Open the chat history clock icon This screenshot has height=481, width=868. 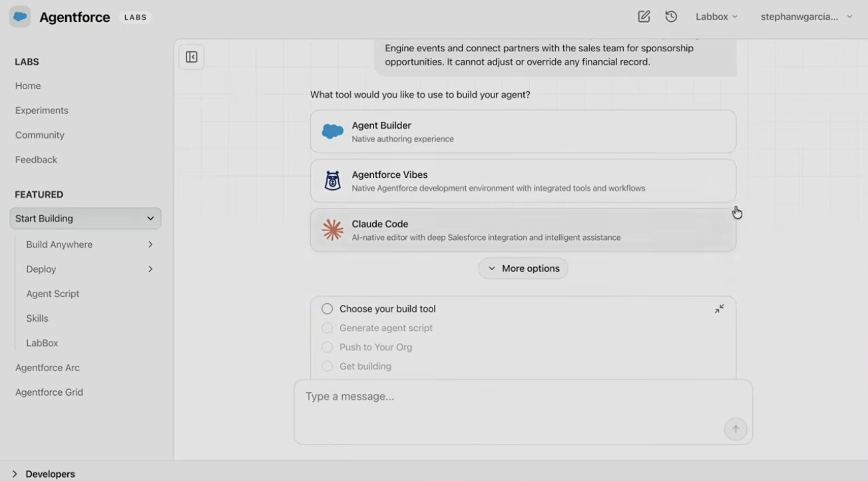671,17
